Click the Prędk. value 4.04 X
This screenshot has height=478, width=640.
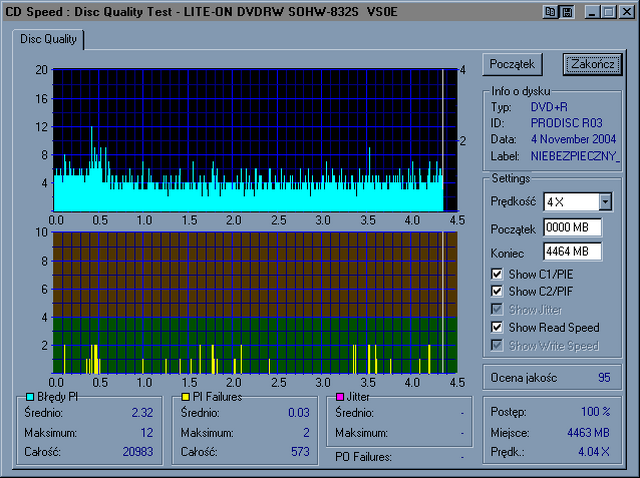click(x=594, y=452)
